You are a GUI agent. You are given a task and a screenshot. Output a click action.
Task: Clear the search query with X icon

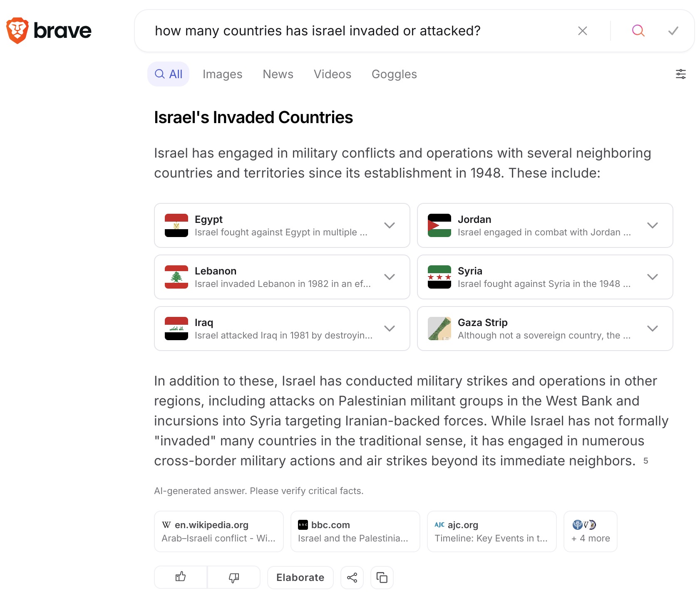[x=582, y=31]
